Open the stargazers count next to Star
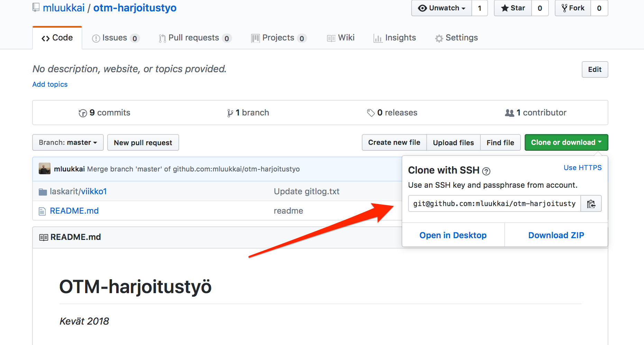 (540, 8)
